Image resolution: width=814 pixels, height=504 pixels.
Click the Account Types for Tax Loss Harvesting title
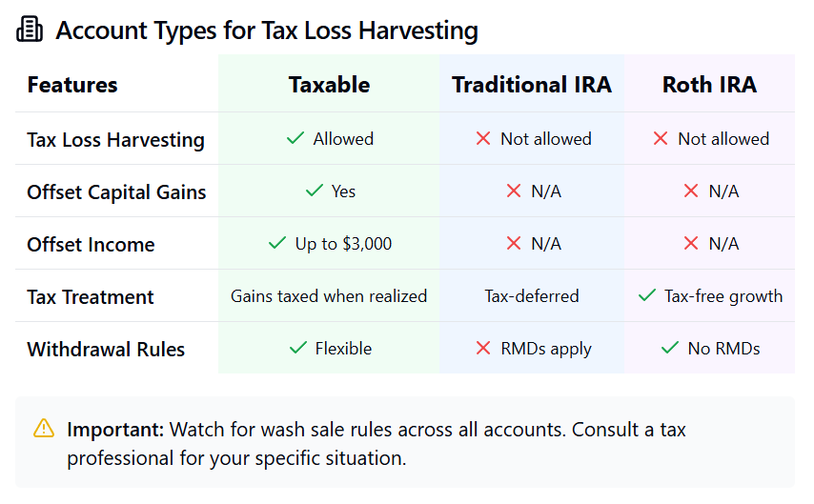coord(267,30)
